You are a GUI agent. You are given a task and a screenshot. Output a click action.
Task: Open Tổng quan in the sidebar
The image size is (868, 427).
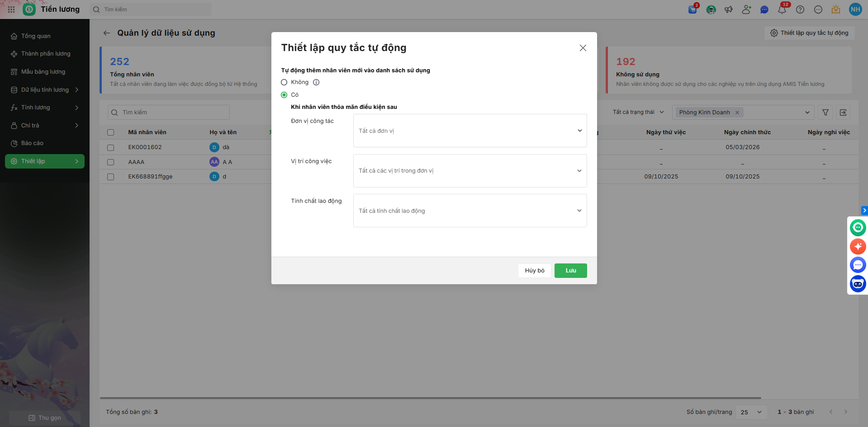click(x=36, y=36)
